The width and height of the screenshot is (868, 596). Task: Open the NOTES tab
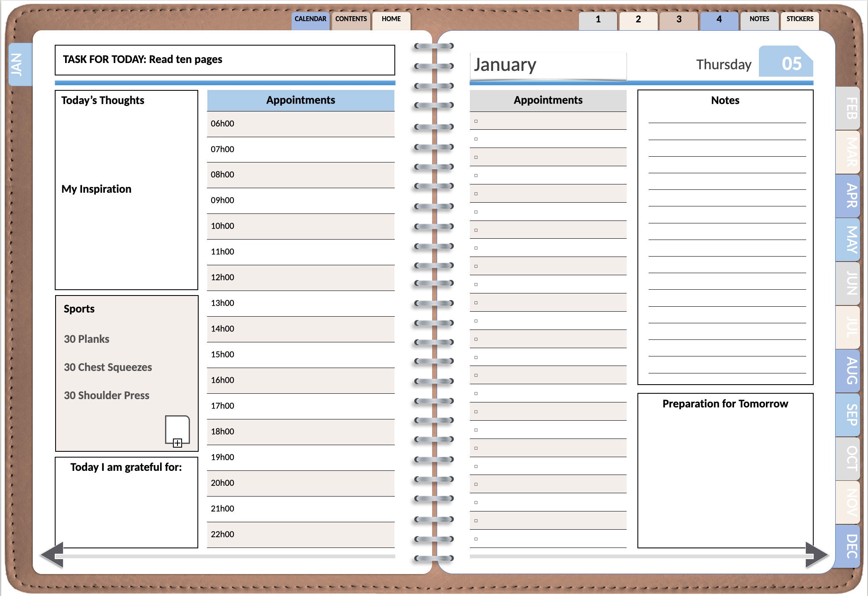(759, 19)
